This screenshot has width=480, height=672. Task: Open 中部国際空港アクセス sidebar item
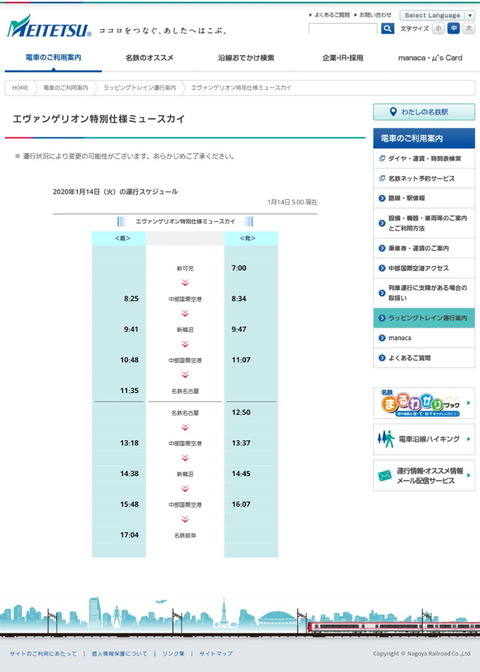point(424,268)
